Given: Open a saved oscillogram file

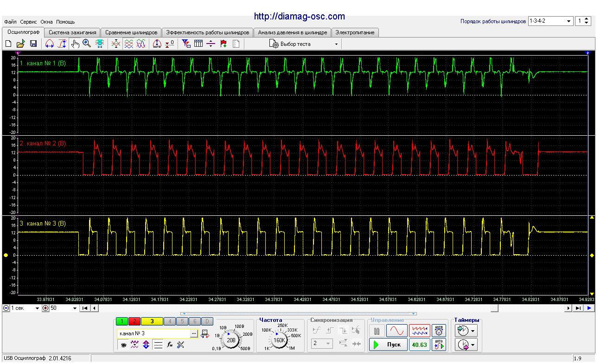Looking at the screenshot, I should (20, 44).
